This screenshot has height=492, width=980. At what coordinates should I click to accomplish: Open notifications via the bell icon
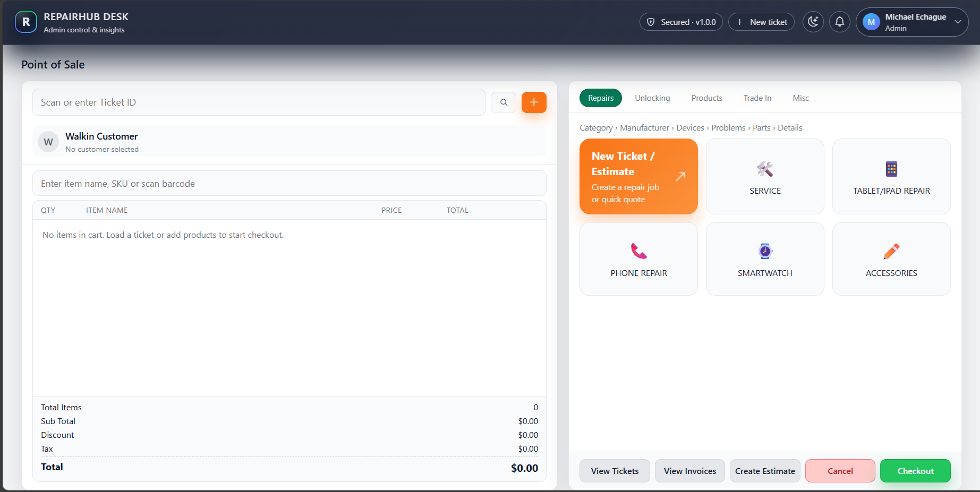(840, 22)
